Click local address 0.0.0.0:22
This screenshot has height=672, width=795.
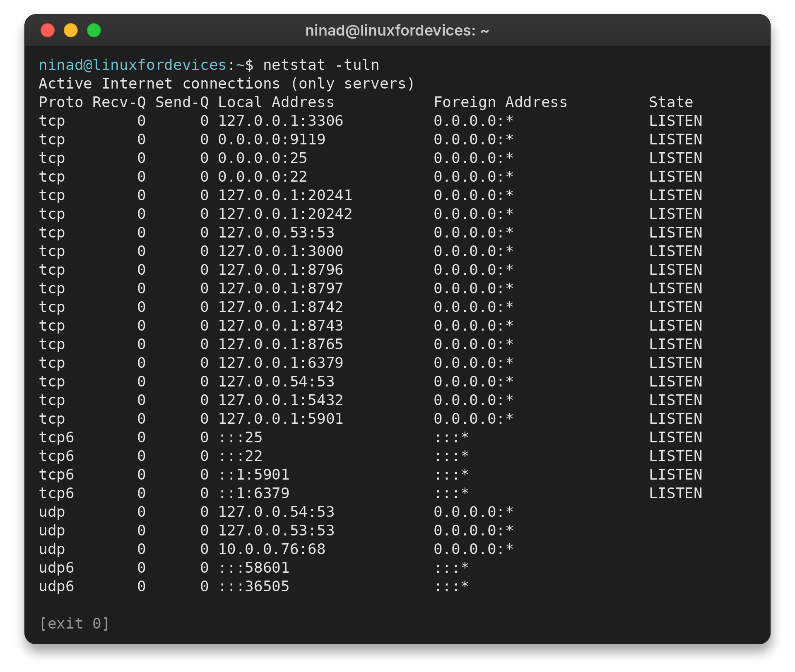(263, 177)
